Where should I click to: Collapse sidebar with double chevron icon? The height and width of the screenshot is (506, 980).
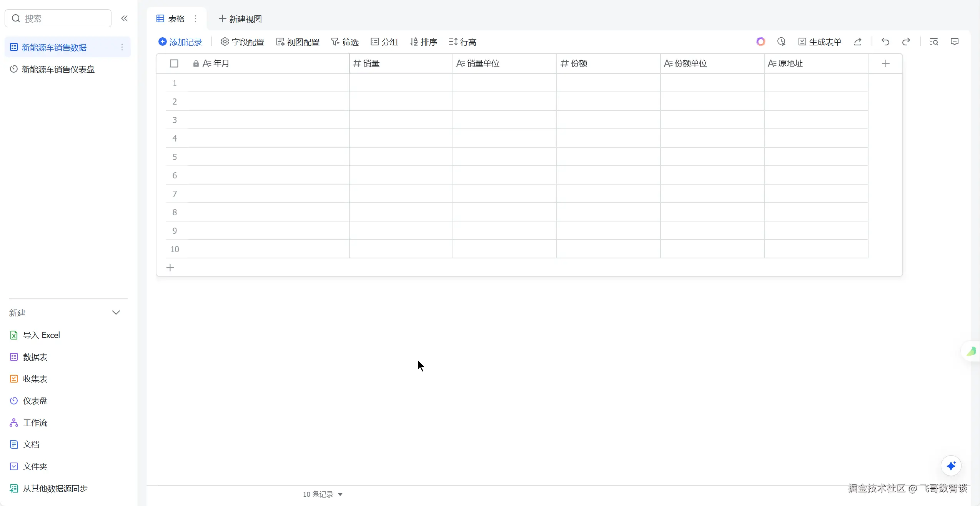click(124, 18)
